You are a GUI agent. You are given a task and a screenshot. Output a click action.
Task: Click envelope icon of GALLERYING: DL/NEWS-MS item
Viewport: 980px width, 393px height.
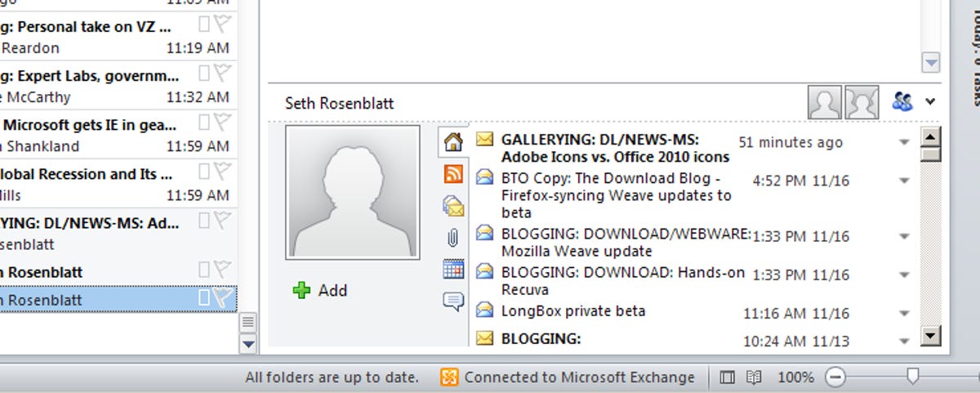tap(485, 139)
